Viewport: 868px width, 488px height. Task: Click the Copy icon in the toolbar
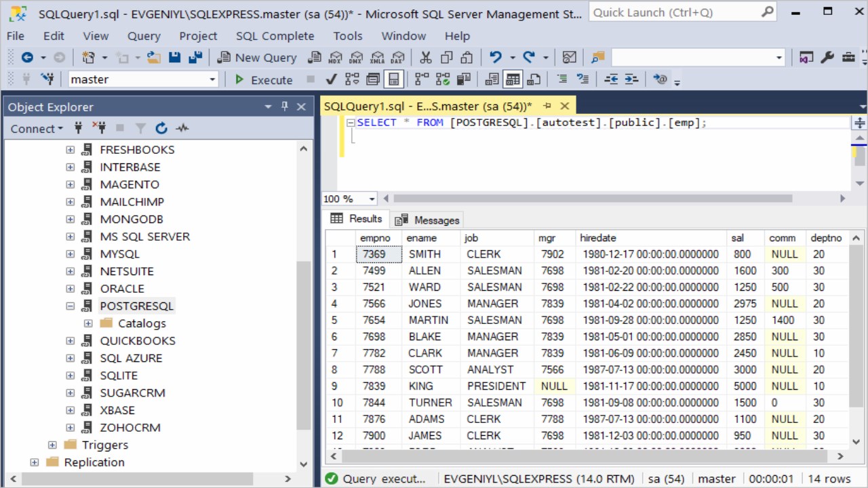click(x=446, y=58)
